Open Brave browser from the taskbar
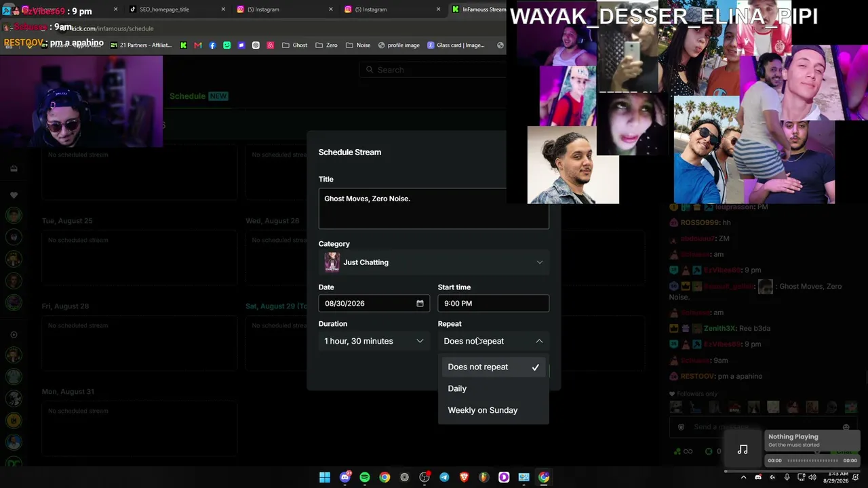The height and width of the screenshot is (488, 868). coord(464,477)
